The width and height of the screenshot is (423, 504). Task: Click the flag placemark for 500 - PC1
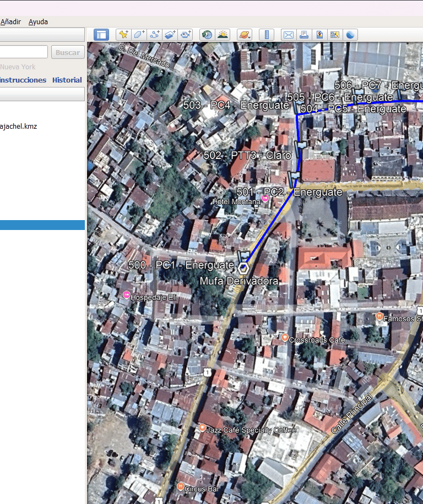coord(243,257)
